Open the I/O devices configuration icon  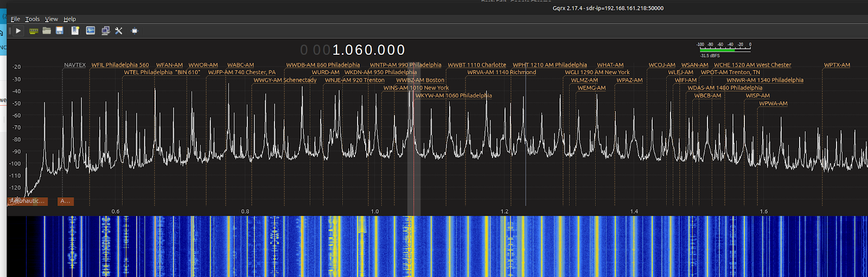click(x=34, y=31)
